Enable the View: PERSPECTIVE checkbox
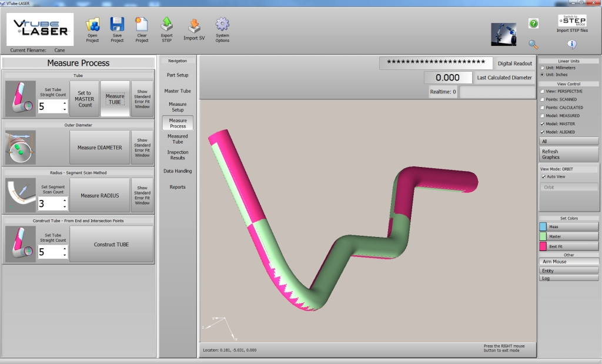602x364 pixels. tap(543, 92)
